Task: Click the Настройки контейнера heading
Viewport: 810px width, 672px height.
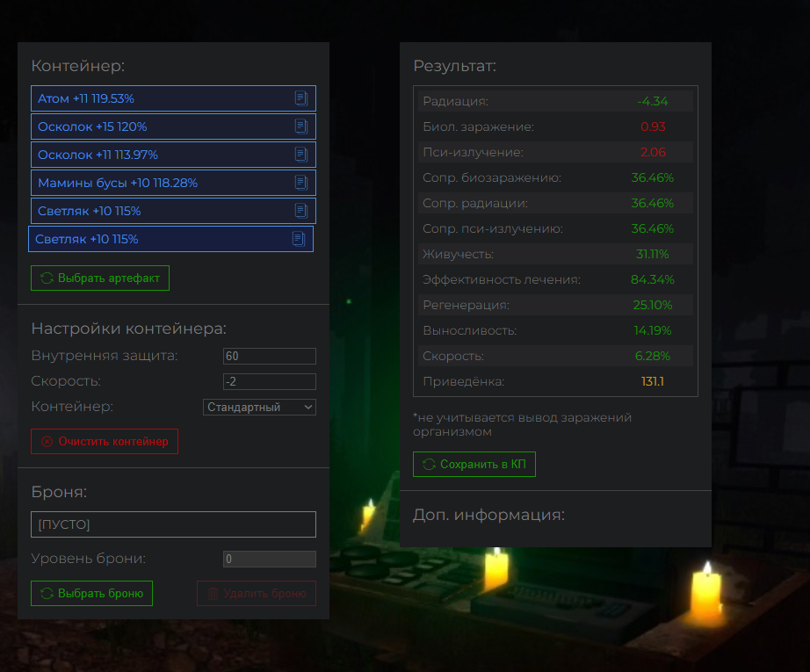Action: tap(128, 329)
